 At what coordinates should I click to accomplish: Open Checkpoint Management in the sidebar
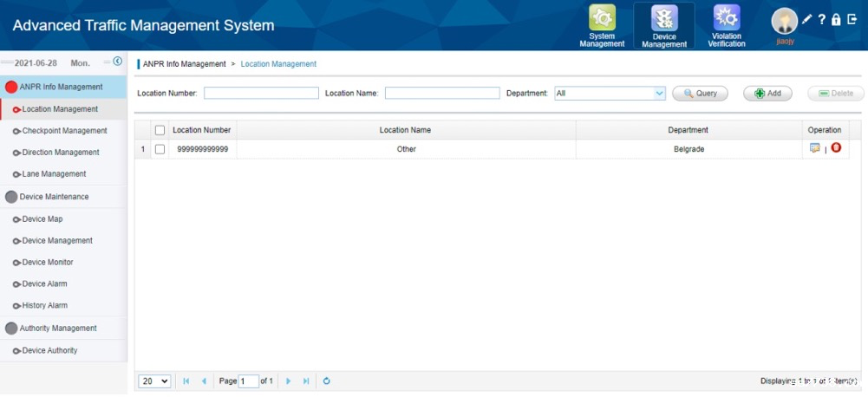(64, 131)
